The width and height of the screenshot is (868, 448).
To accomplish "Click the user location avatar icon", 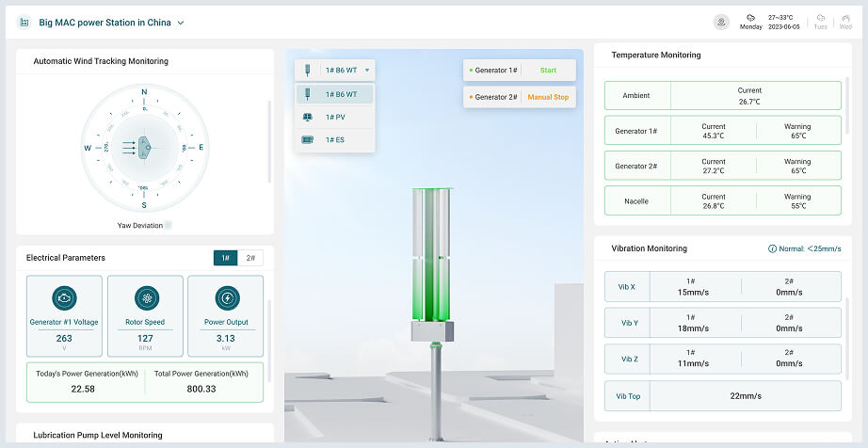I will (721, 22).
